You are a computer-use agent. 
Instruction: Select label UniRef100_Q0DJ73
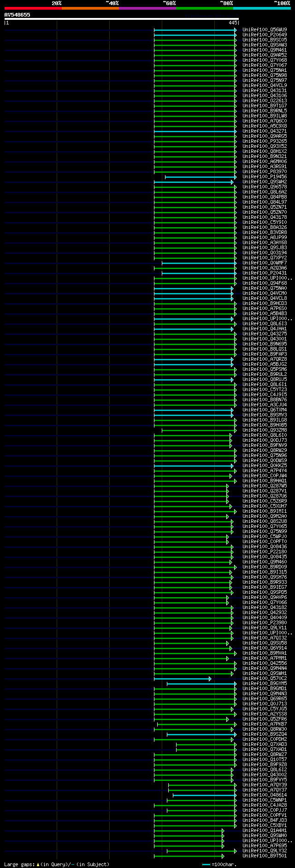click(x=265, y=440)
